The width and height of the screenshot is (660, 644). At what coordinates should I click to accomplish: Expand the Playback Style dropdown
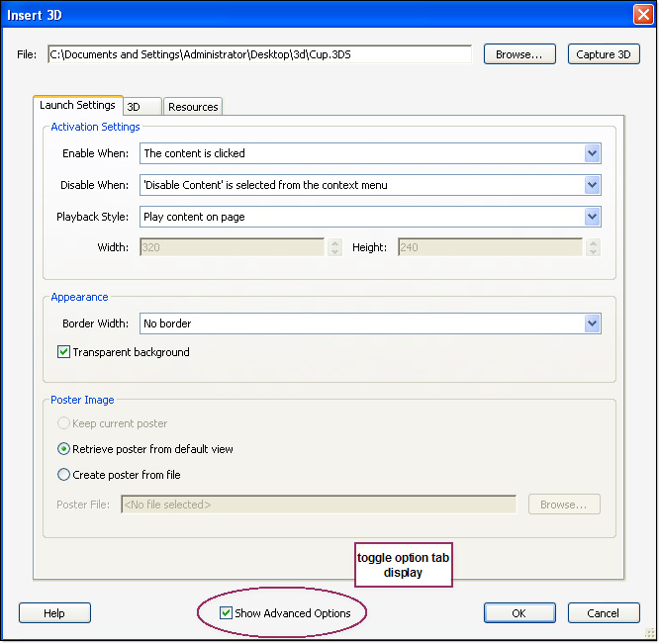592,217
